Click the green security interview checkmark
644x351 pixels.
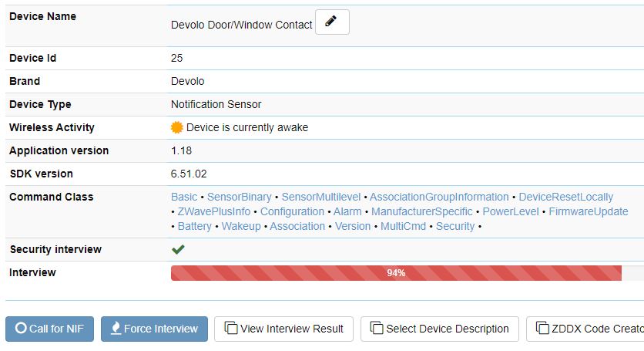point(178,249)
